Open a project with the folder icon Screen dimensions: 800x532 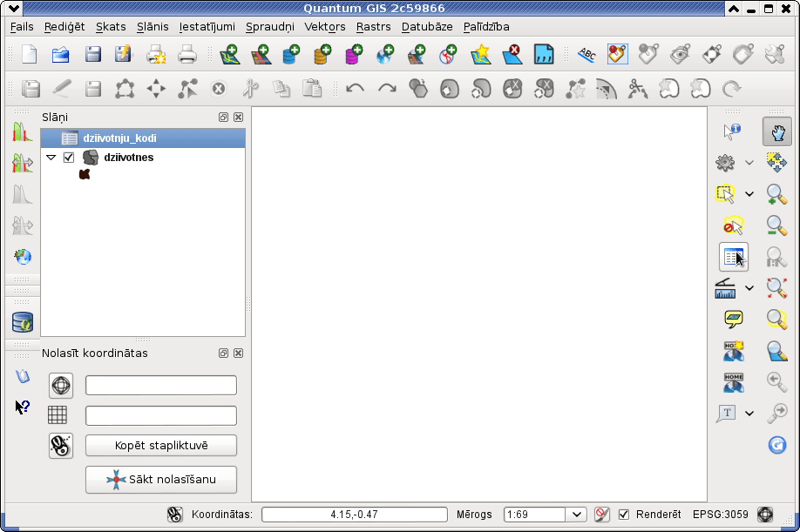tap(61, 54)
